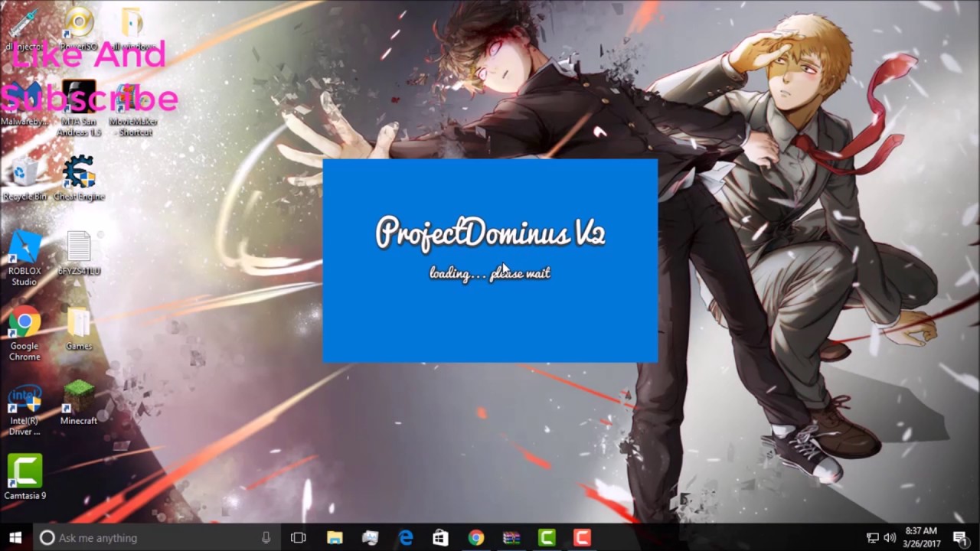The height and width of the screenshot is (551, 980).
Task: Open the Camtasia 9 desktop shortcut
Action: (x=24, y=478)
